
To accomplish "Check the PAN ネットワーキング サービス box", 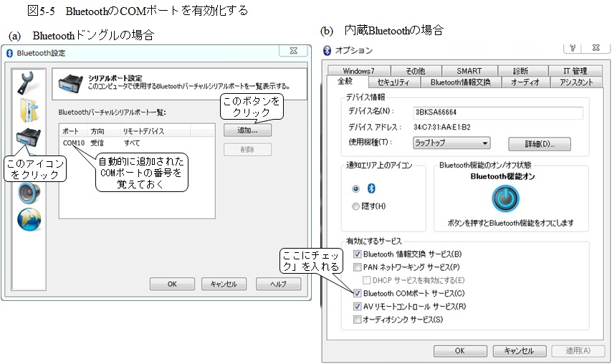I will 358,267.
